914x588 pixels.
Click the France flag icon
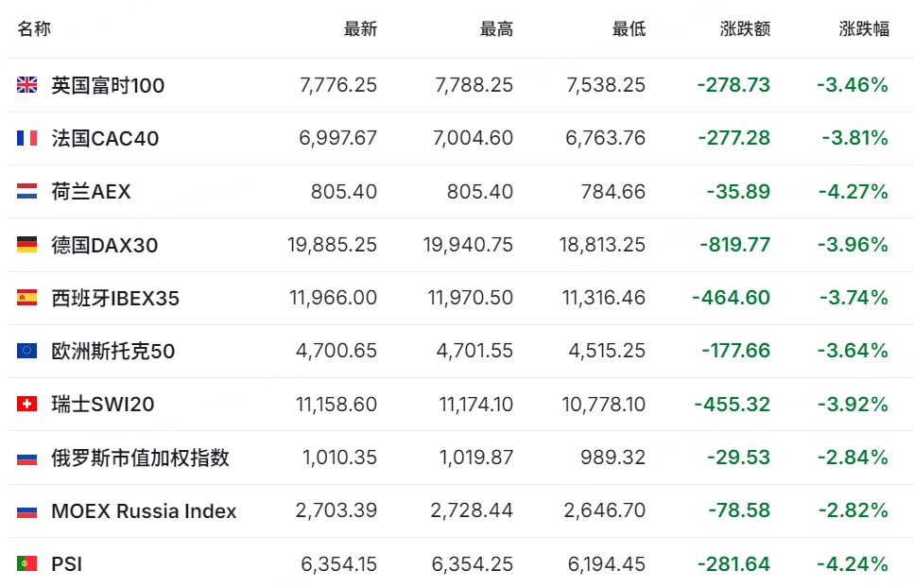coord(26,138)
